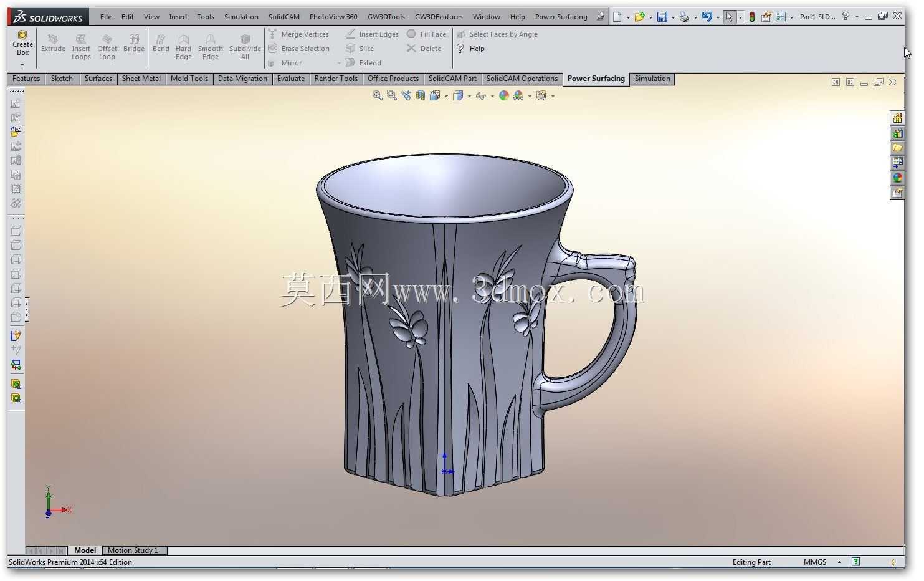Switch to the Simulation tab
924x581 pixels.
(x=652, y=79)
